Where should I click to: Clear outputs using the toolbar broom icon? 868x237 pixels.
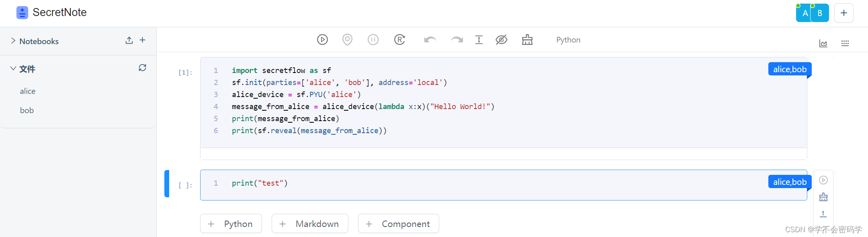pos(527,40)
